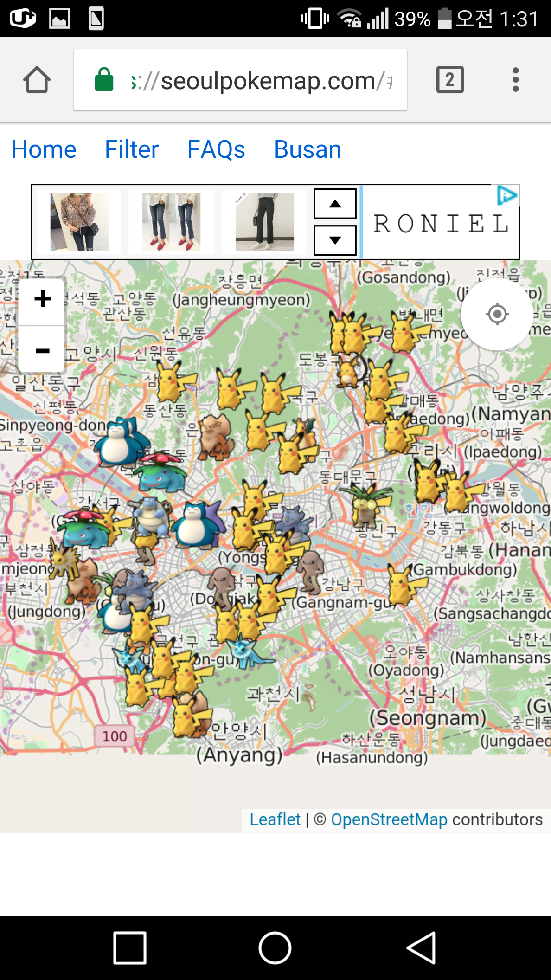
Task: Tap the Android home circle button
Action: click(x=275, y=948)
